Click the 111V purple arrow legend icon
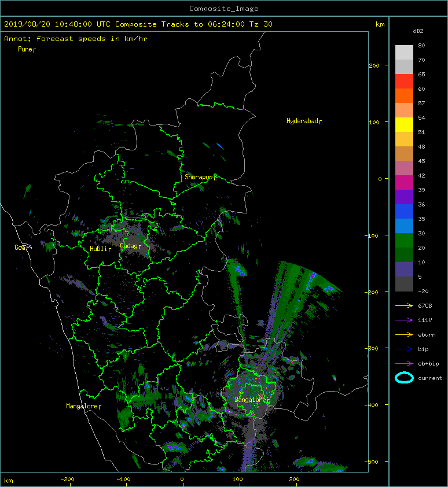 pos(404,320)
